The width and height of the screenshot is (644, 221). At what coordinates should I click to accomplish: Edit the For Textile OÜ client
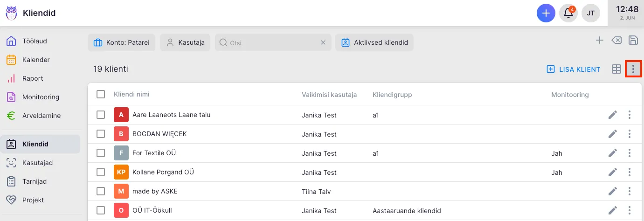pyautogui.click(x=613, y=153)
